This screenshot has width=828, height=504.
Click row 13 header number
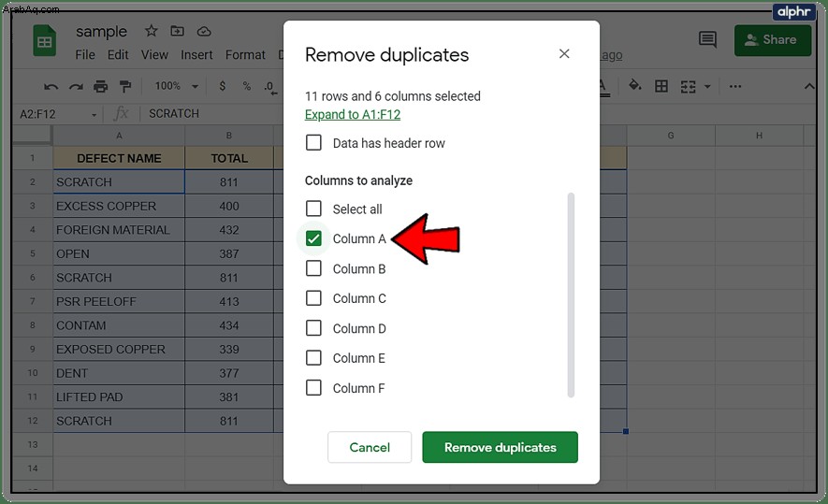(32, 444)
